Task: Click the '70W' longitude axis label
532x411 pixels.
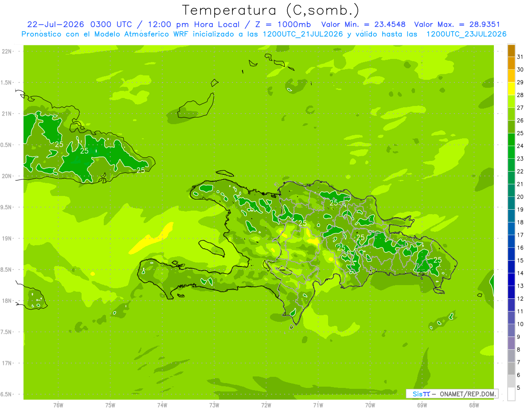Action: [370, 405]
